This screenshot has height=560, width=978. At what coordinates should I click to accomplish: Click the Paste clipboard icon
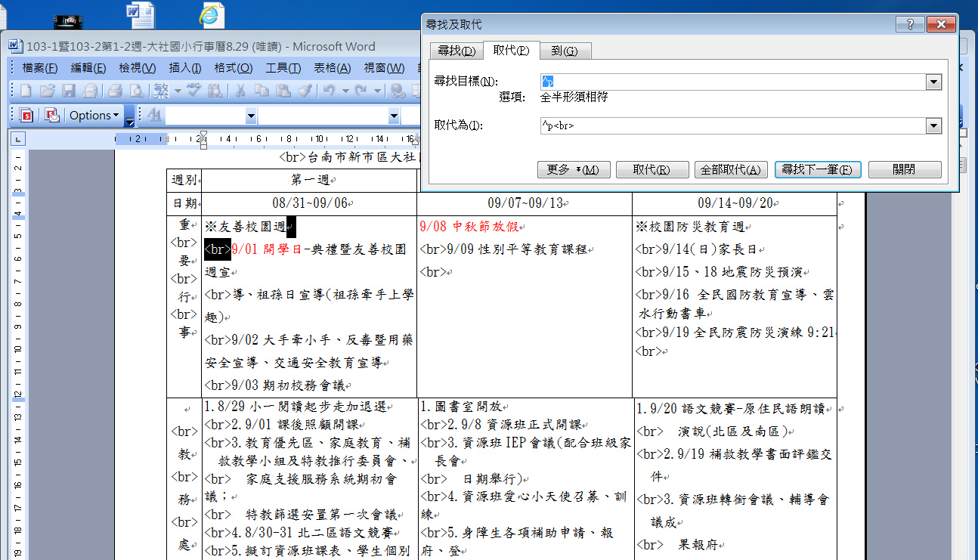(x=283, y=91)
